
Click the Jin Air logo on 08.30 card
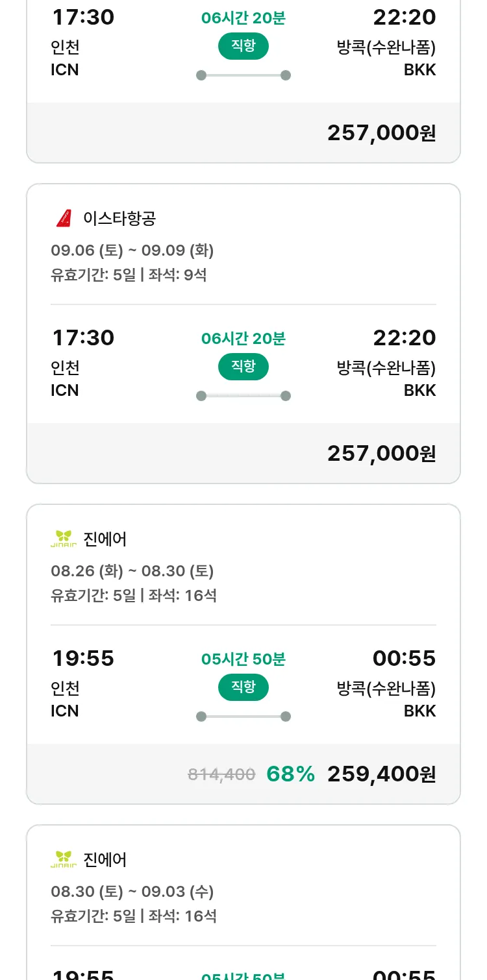(x=64, y=860)
